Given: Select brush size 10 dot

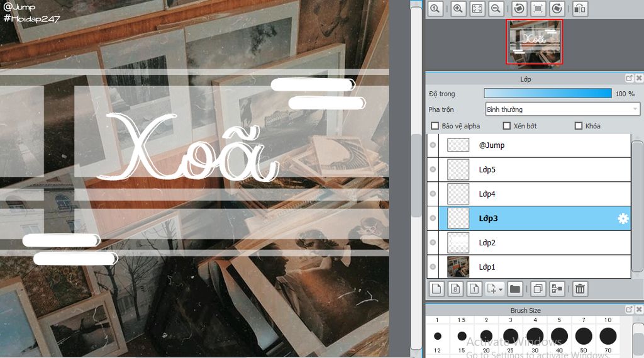Looking at the screenshot, I should (x=608, y=336).
